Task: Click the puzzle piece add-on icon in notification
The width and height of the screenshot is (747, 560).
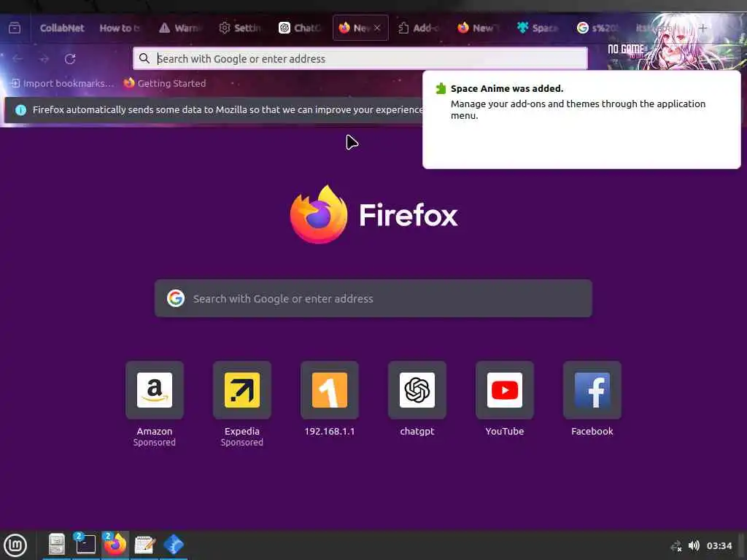Action: coord(441,88)
